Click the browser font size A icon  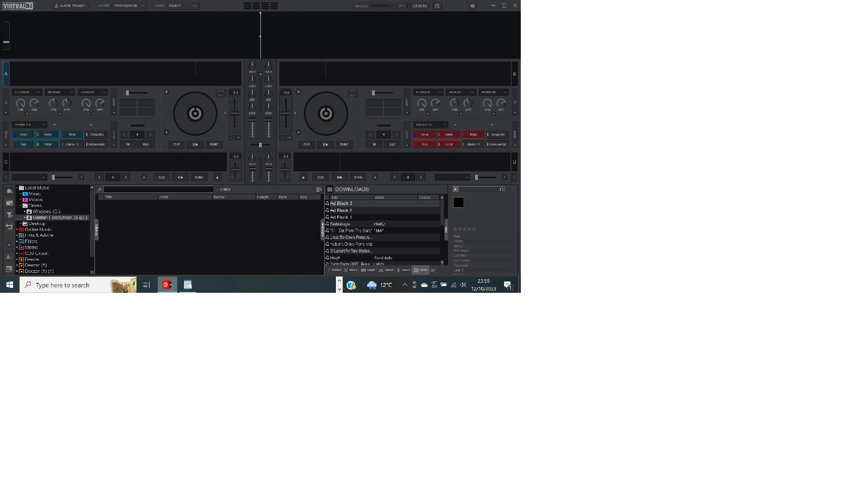pos(8,257)
